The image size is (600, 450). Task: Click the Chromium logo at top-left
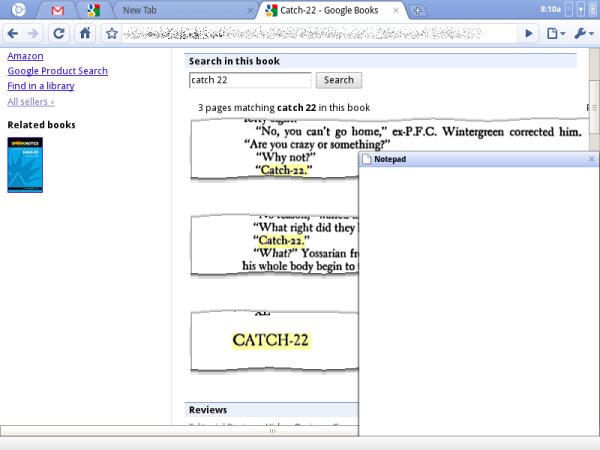tap(18, 10)
